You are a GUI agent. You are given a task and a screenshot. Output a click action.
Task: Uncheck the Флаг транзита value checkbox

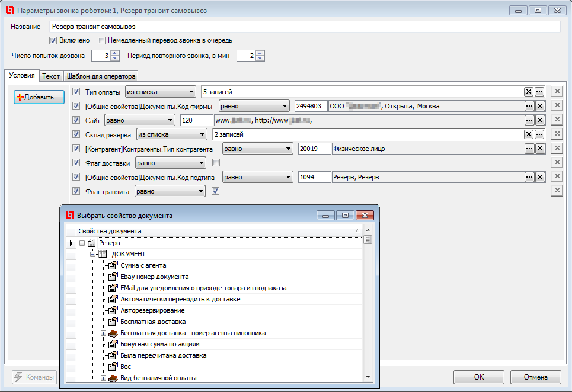point(216,191)
